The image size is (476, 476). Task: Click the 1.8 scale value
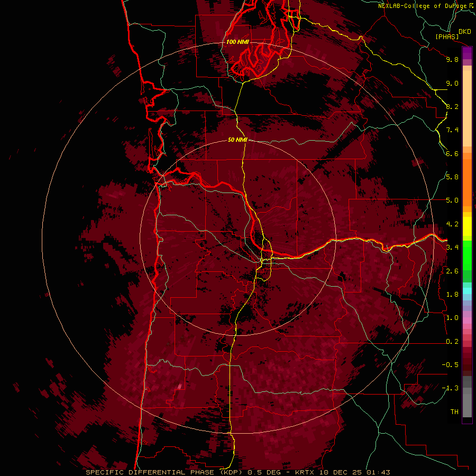coord(452,295)
